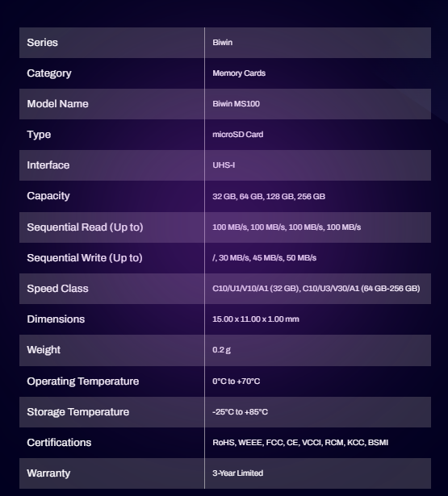Click the 15.00 x 11.00 dimensions value
448x496 pixels.
[x=256, y=319]
